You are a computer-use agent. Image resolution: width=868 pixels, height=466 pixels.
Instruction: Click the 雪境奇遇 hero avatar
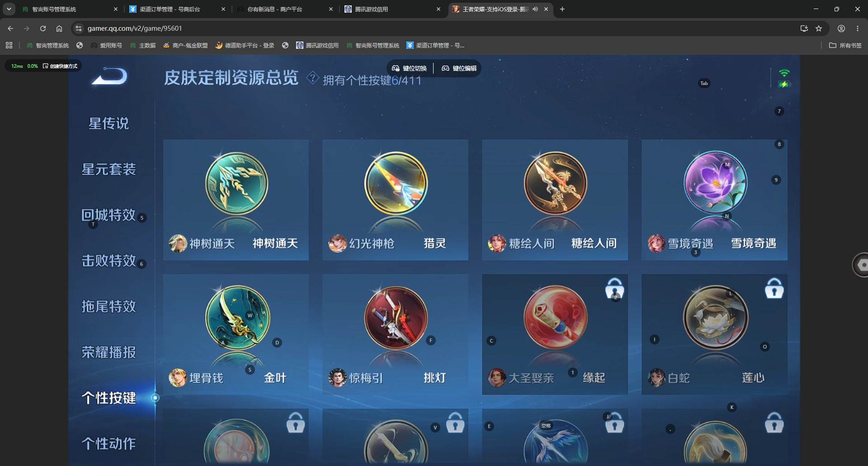(656, 243)
